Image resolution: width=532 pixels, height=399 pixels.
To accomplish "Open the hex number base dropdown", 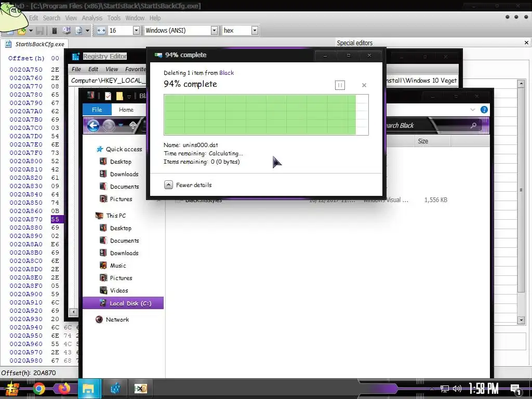I will pos(255,31).
